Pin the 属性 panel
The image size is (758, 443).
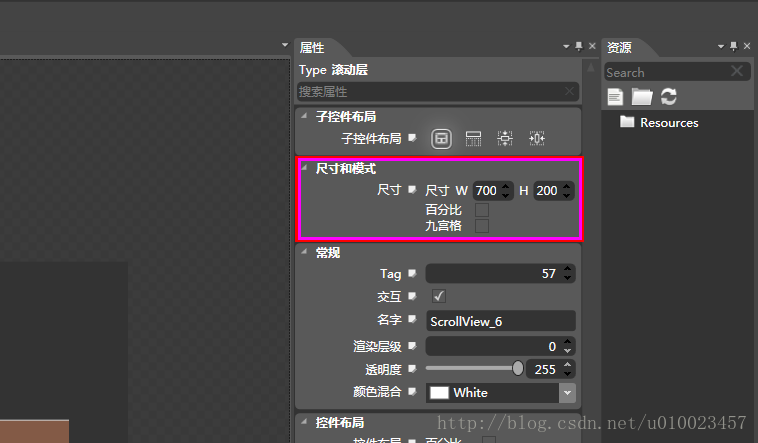[x=579, y=46]
